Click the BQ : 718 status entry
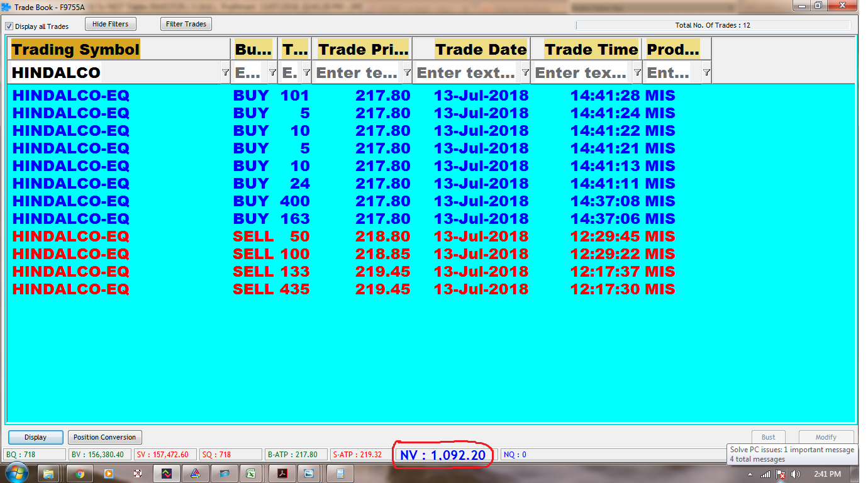This screenshot has width=868, height=483. [35, 455]
